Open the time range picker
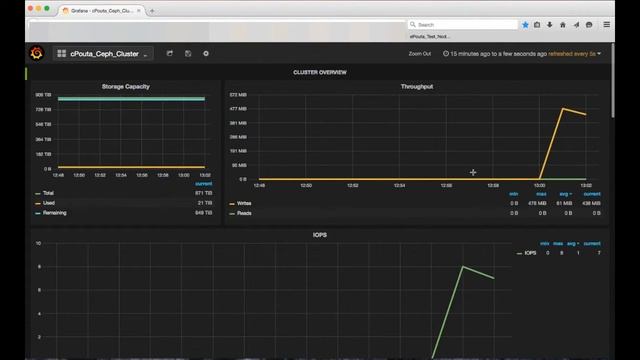This screenshot has height=360, width=640. (x=522, y=54)
